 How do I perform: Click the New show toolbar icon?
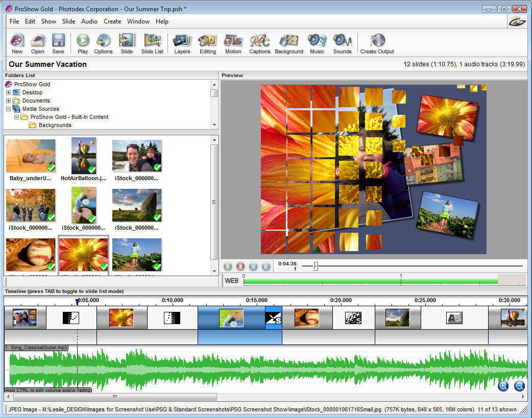coord(17,43)
